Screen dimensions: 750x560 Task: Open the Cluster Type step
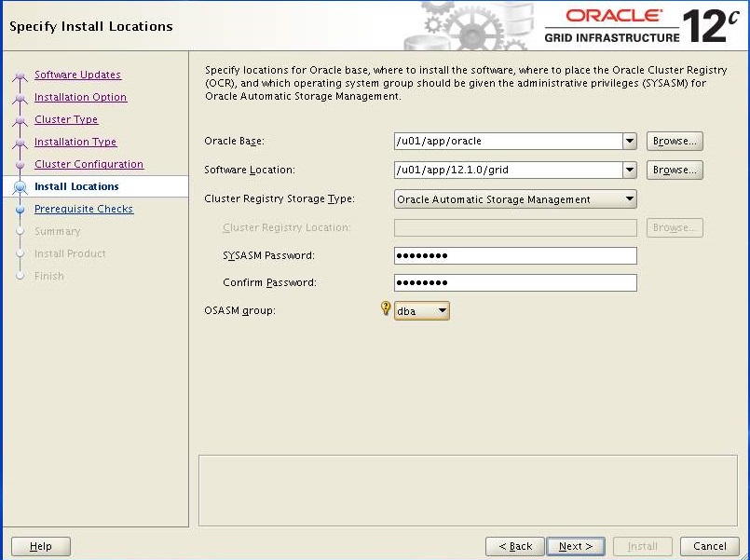click(66, 119)
